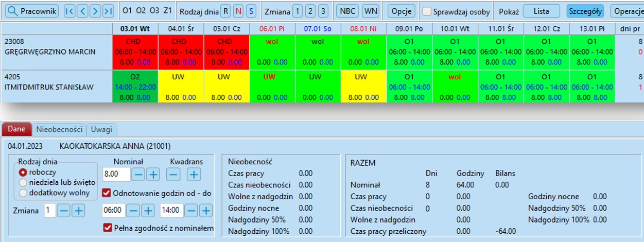Click the 14:00 end time field
Screen dimensions: 644x242
(x=171, y=210)
